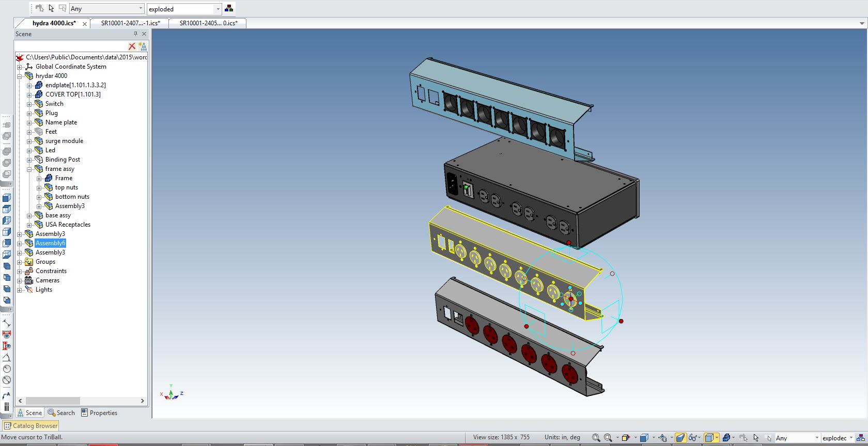868x446 pixels.
Task: Toggle the highlighted shaded render mode button
Action: click(680, 438)
